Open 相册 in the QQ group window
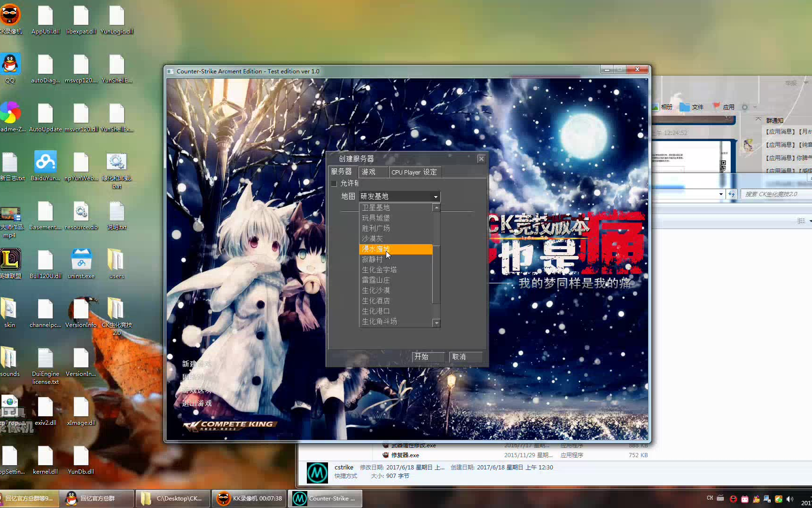 coord(662,107)
